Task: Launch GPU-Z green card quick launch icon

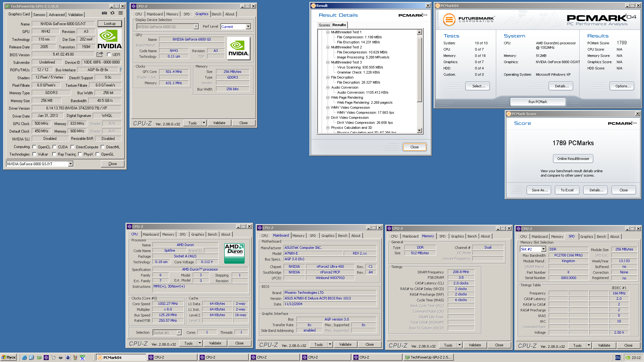Action: [39, 357]
